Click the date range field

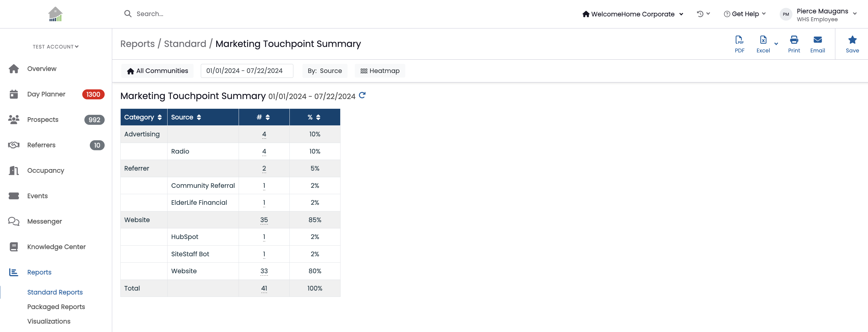tap(247, 71)
